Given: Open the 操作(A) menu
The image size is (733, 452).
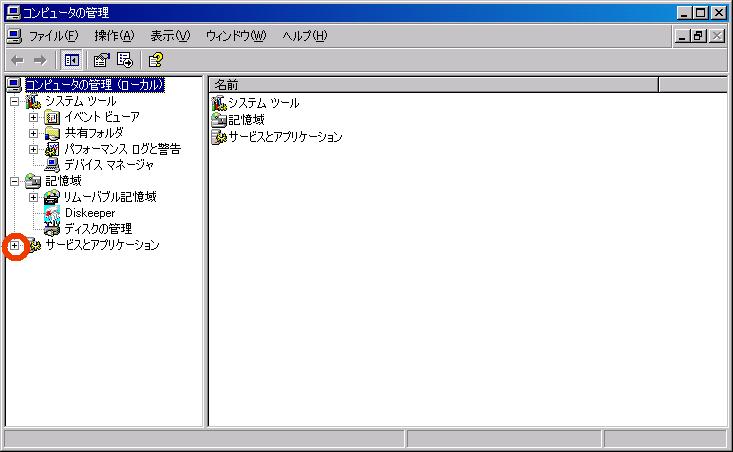Looking at the screenshot, I should 114,36.
